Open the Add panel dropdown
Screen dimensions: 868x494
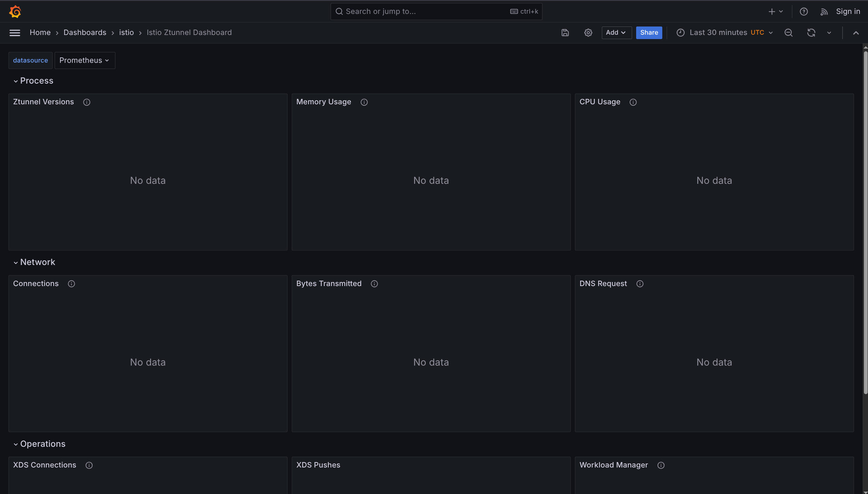[x=616, y=33]
